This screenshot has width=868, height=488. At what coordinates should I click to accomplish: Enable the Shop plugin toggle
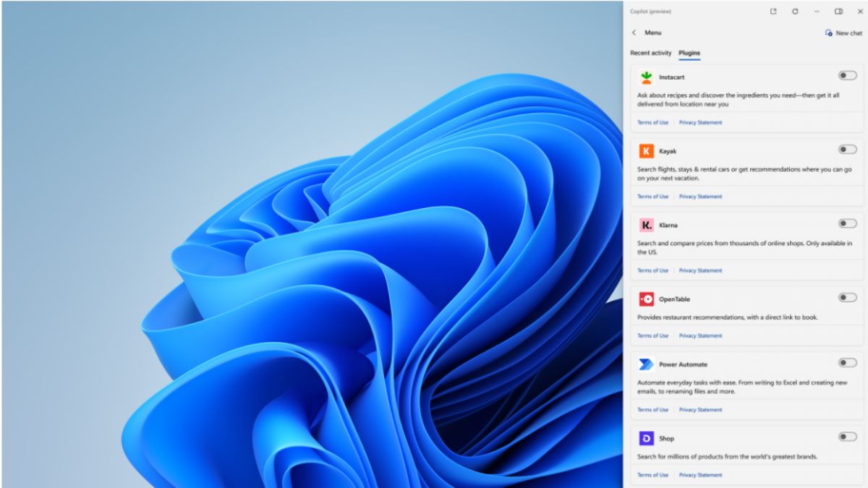click(x=847, y=437)
